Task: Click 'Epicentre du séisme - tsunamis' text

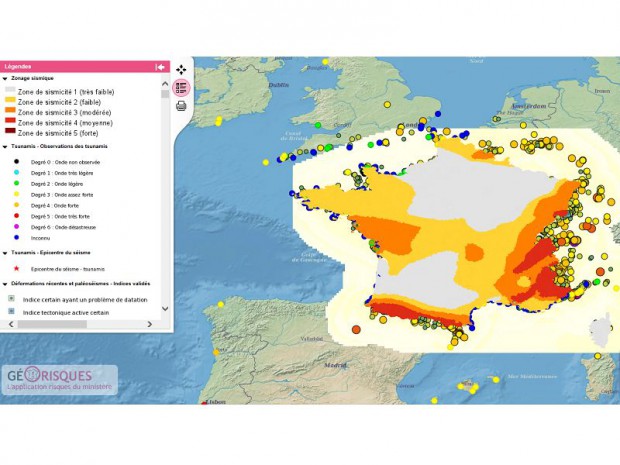Action: (68, 269)
